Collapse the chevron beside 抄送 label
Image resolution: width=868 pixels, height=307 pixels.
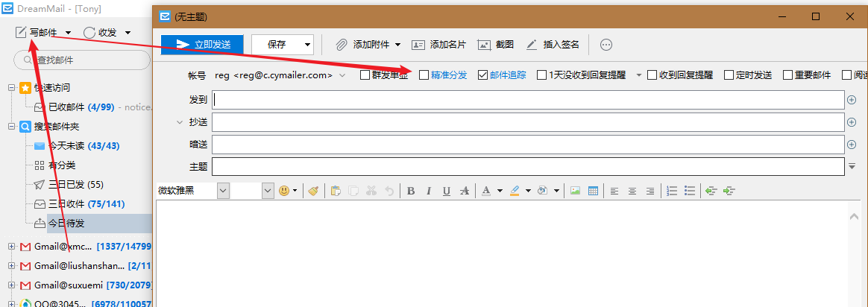point(179,121)
